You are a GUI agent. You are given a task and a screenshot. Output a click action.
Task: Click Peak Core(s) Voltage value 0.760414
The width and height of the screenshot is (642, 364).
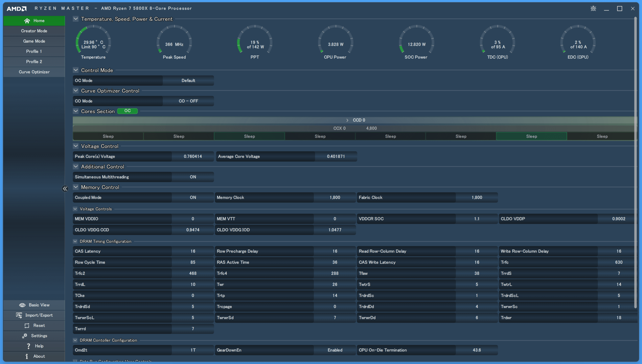(193, 157)
